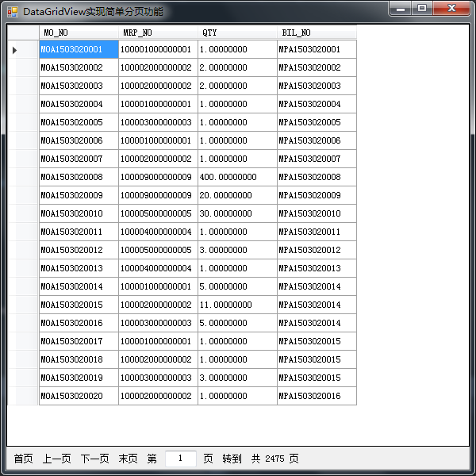Sort by BIL_NO column header
Image resolution: width=476 pixels, height=476 pixels.
point(317,33)
